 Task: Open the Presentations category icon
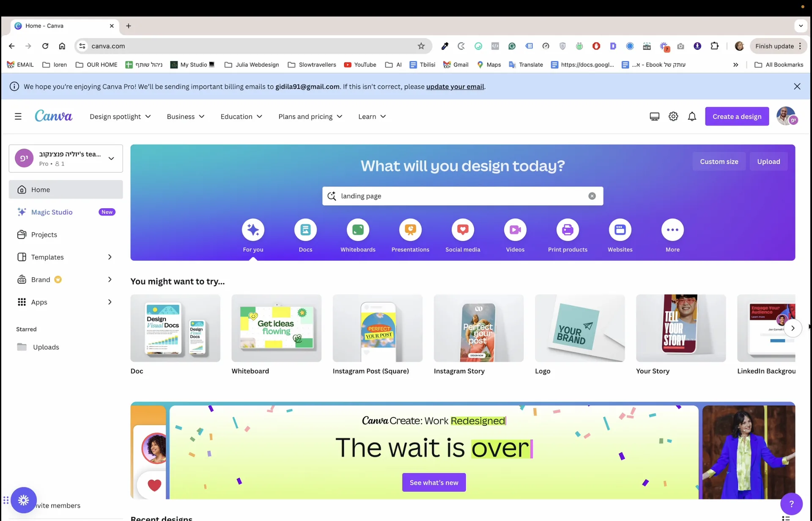[410, 230]
